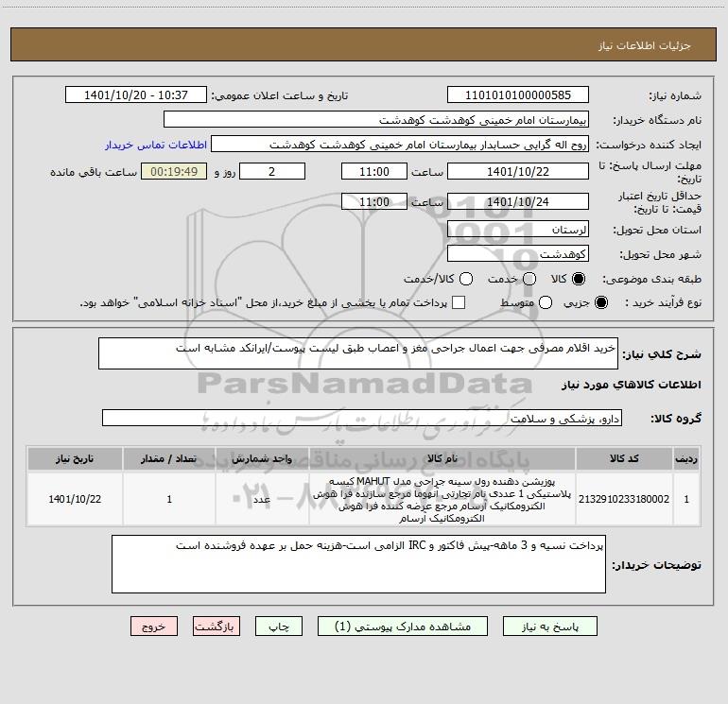Click the نام کالا column header

pos(442,458)
